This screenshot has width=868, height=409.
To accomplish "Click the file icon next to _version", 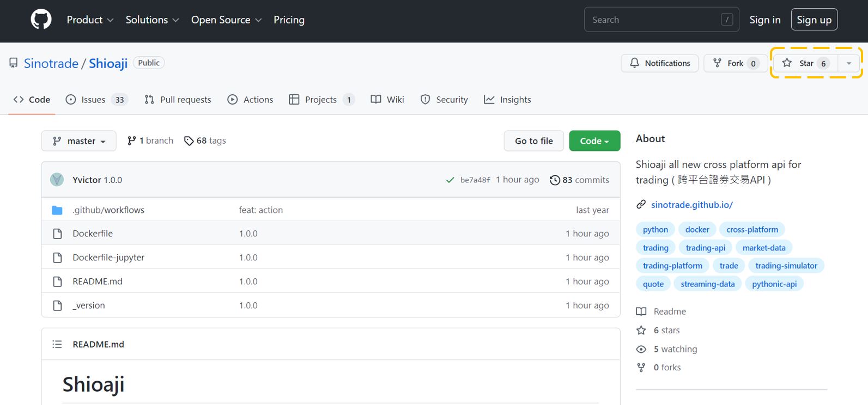I will 57,306.
